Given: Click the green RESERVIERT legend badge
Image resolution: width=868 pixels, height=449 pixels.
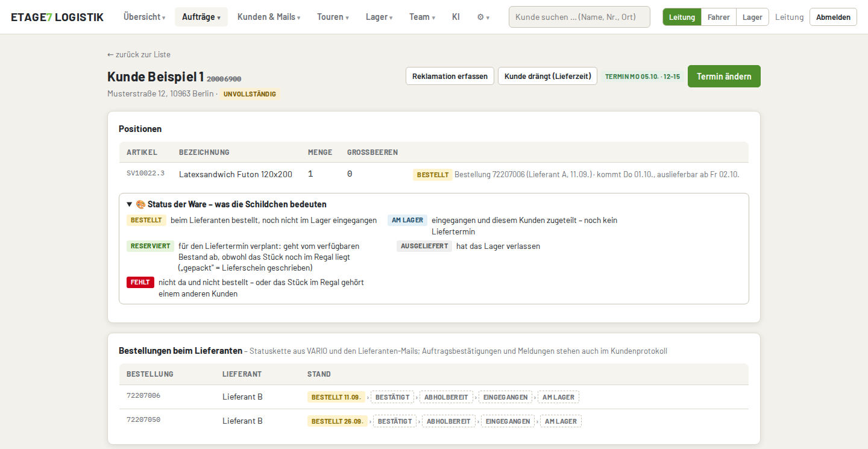Looking at the screenshot, I should pos(150,246).
